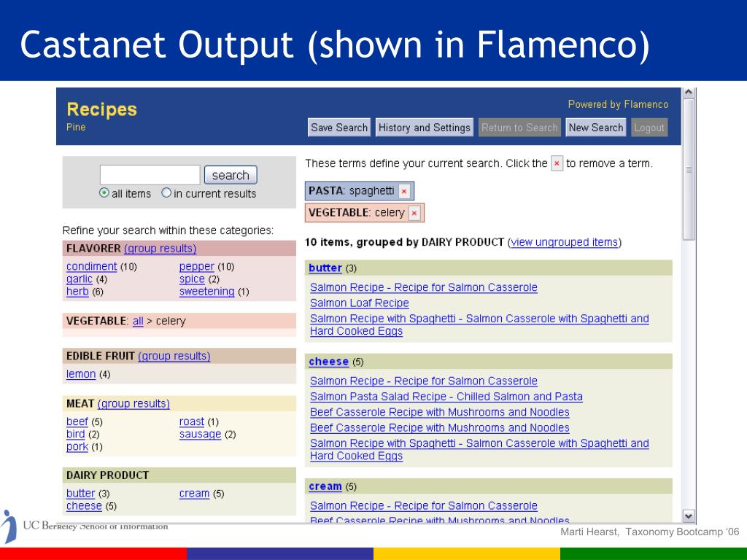
Task: Click scrollbar down arrow
Action: click(689, 516)
